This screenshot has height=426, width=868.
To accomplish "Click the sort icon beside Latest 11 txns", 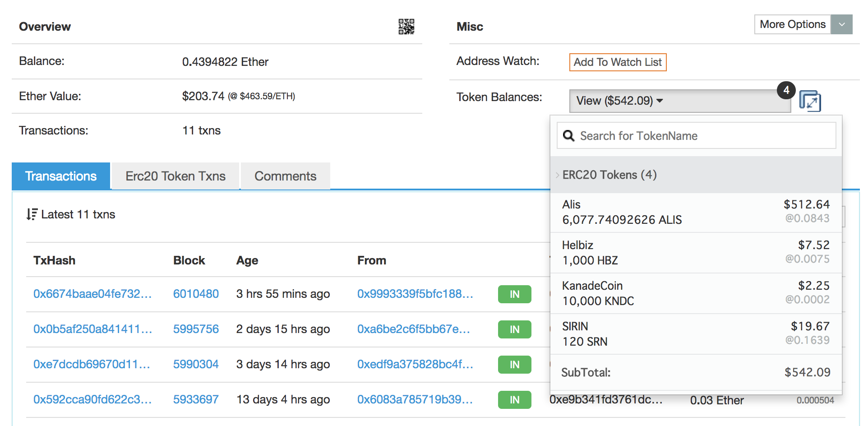I will coord(32,214).
